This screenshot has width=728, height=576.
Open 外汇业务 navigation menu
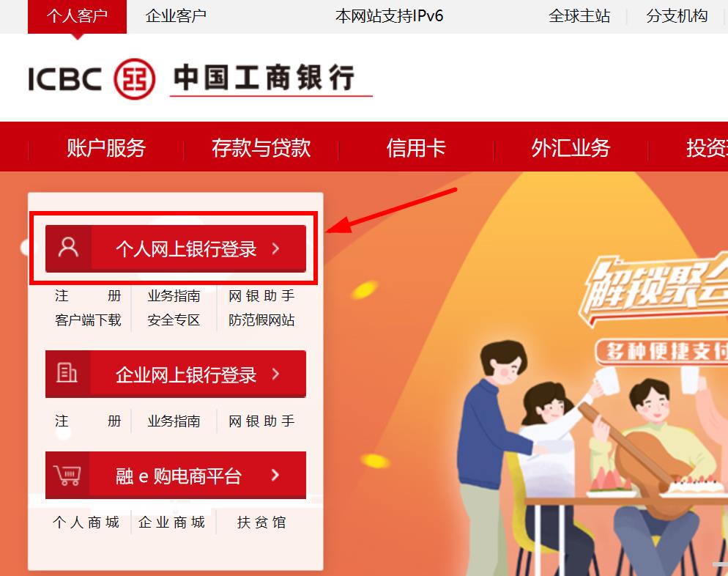point(571,148)
